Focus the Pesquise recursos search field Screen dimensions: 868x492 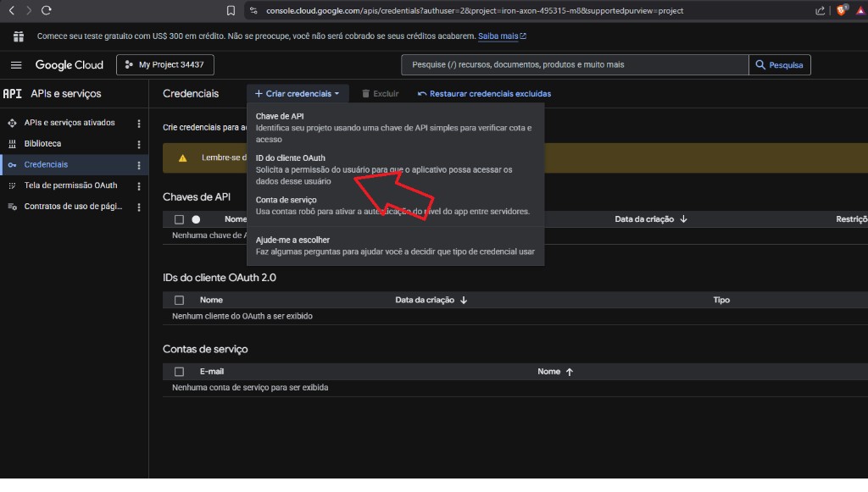(575, 65)
